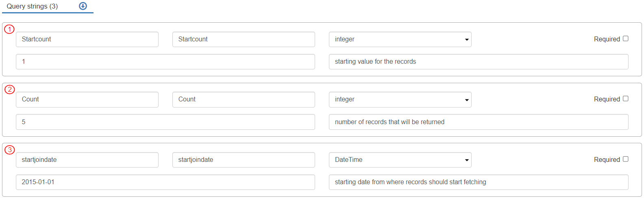644x198 pixels.
Task: Enable Required checkbox for Startcount
Action: (x=626, y=39)
